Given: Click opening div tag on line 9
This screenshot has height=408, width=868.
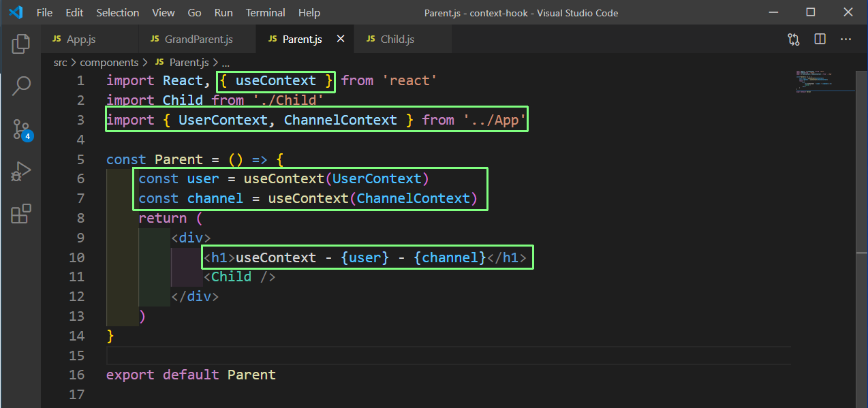Looking at the screenshot, I should [x=191, y=238].
